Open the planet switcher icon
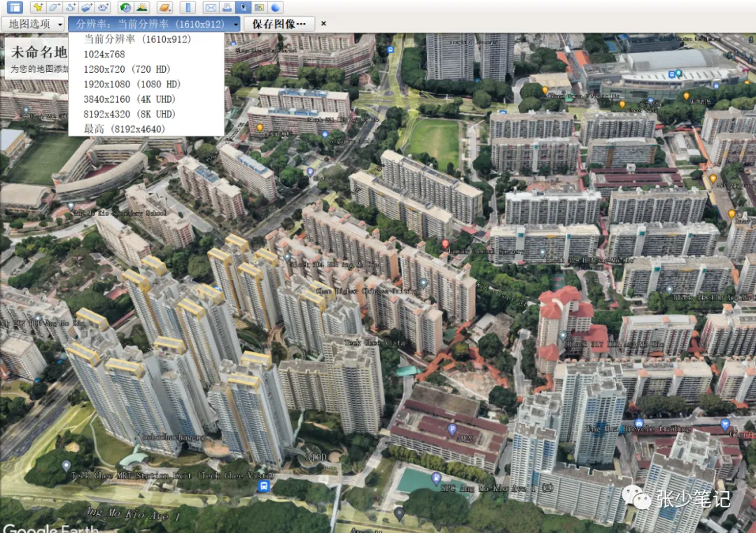The width and height of the screenshot is (756, 533). [164, 7]
